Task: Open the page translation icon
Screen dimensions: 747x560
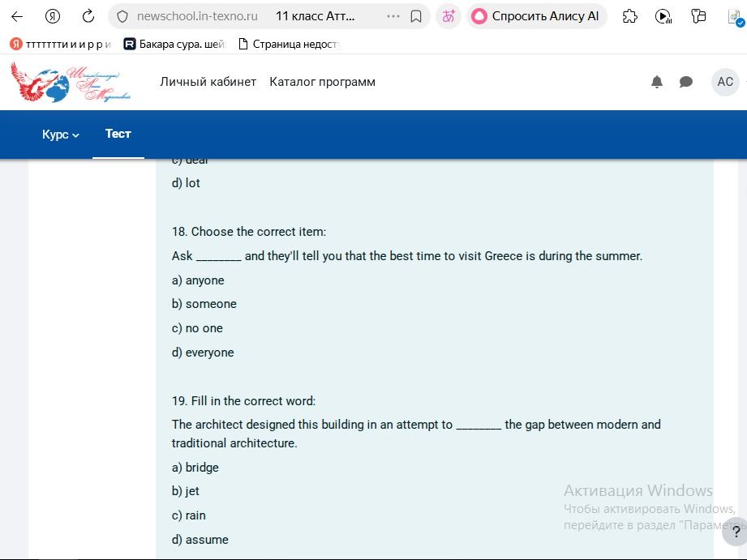Action: point(449,17)
